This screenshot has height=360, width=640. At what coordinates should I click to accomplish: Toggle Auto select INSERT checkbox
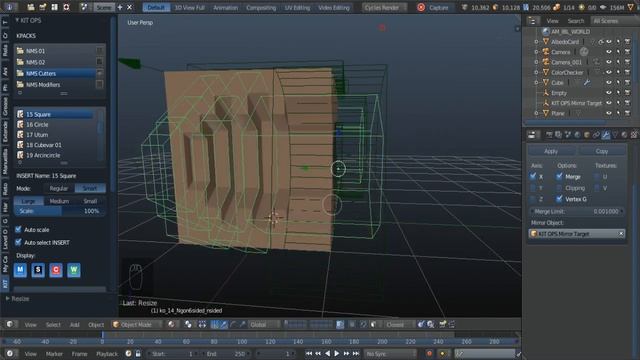click(18, 242)
